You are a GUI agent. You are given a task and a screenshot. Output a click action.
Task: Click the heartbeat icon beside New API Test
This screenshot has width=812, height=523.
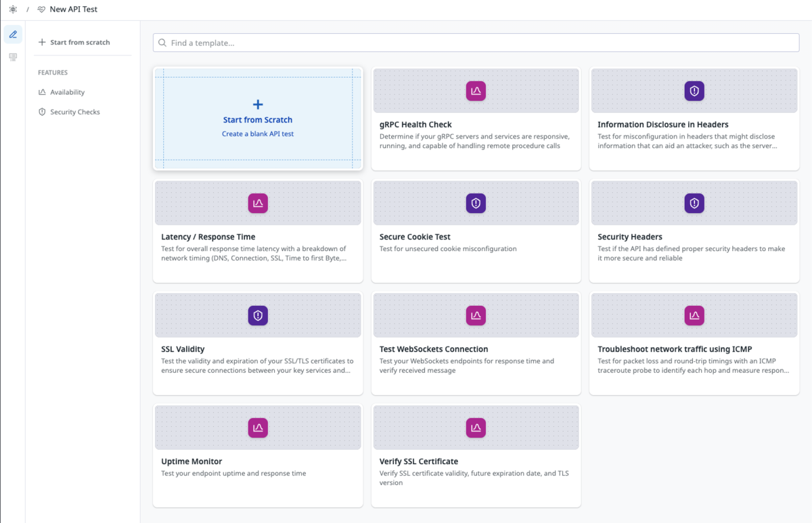(40, 9)
